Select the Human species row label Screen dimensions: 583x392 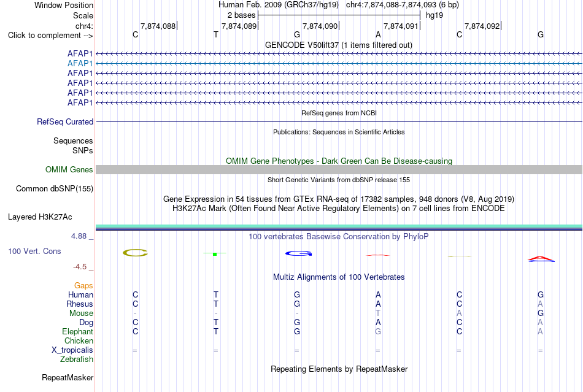point(80,294)
